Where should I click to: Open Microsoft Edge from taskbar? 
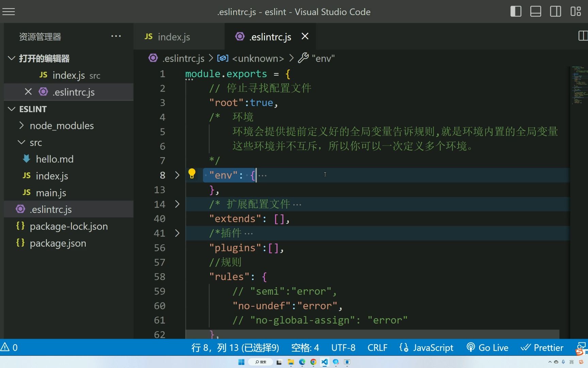click(302, 362)
